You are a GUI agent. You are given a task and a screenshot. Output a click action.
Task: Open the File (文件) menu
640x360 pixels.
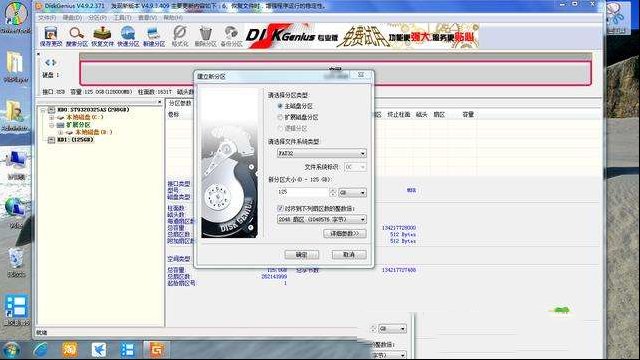pos(47,18)
